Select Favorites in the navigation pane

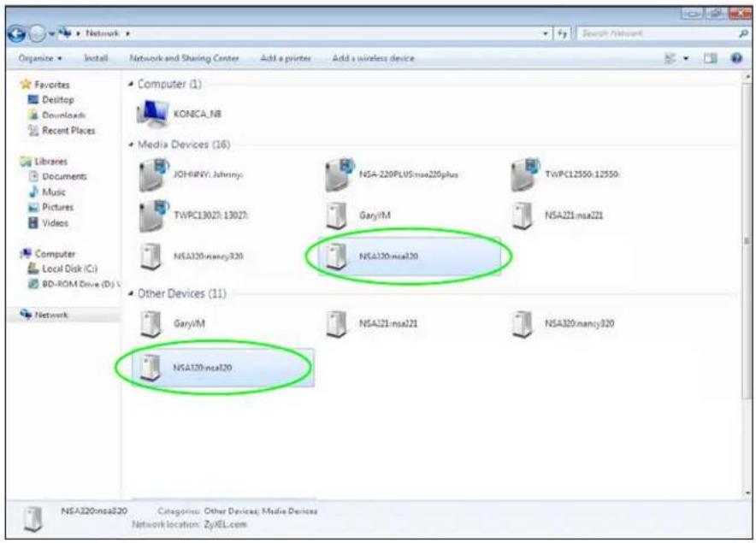click(x=51, y=85)
